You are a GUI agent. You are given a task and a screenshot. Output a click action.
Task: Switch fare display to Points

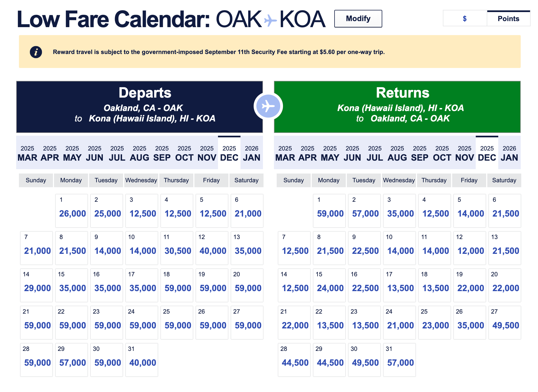[x=509, y=18]
